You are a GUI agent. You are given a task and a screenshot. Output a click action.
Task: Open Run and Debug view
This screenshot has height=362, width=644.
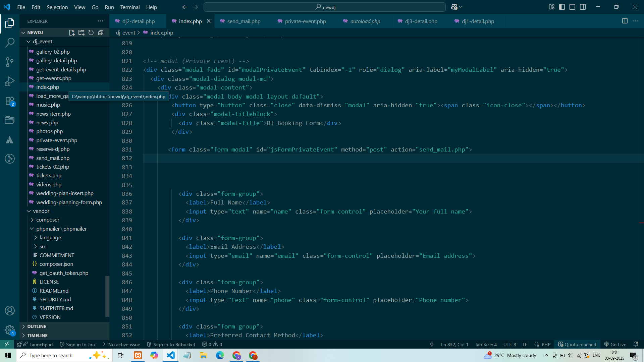10,81
